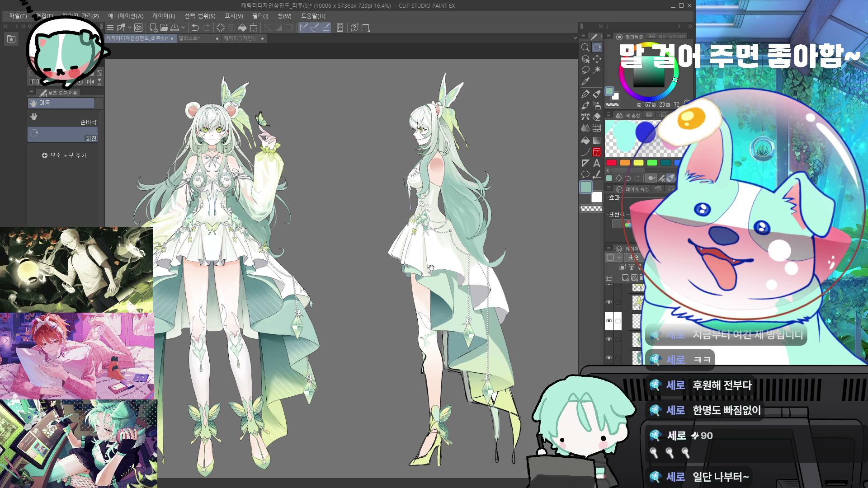Select the Fill bucket tool

(x=585, y=140)
